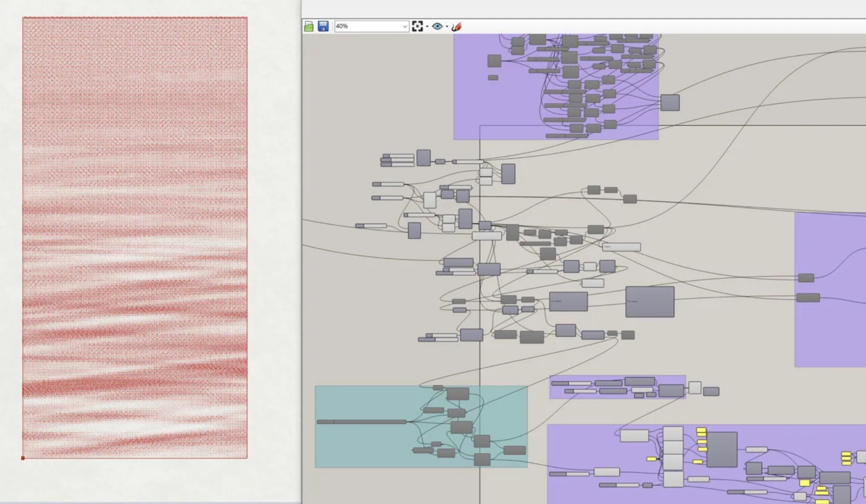Screen dimensions: 866x504
Task: Select grey component just right of top purple group
Action: 670,103
